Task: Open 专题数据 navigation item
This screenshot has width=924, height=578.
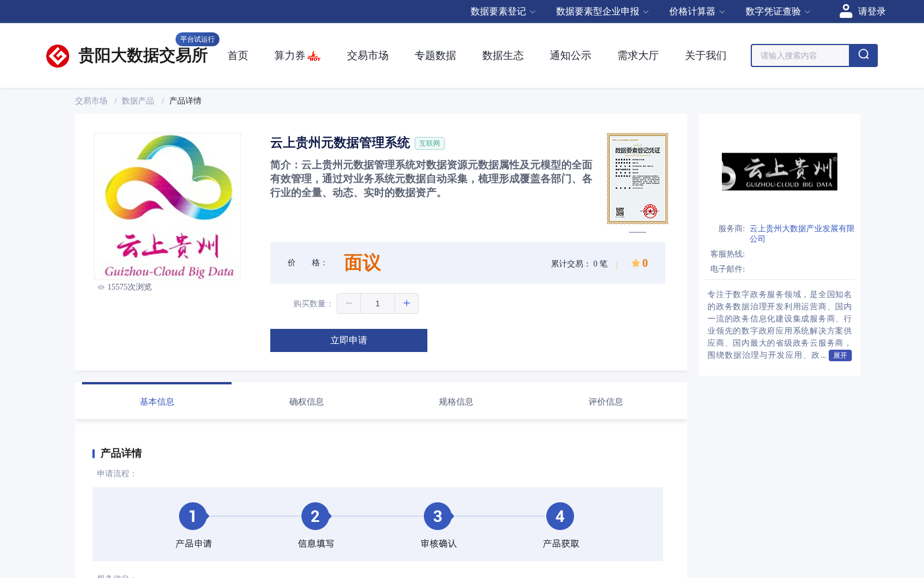Action: pos(435,55)
